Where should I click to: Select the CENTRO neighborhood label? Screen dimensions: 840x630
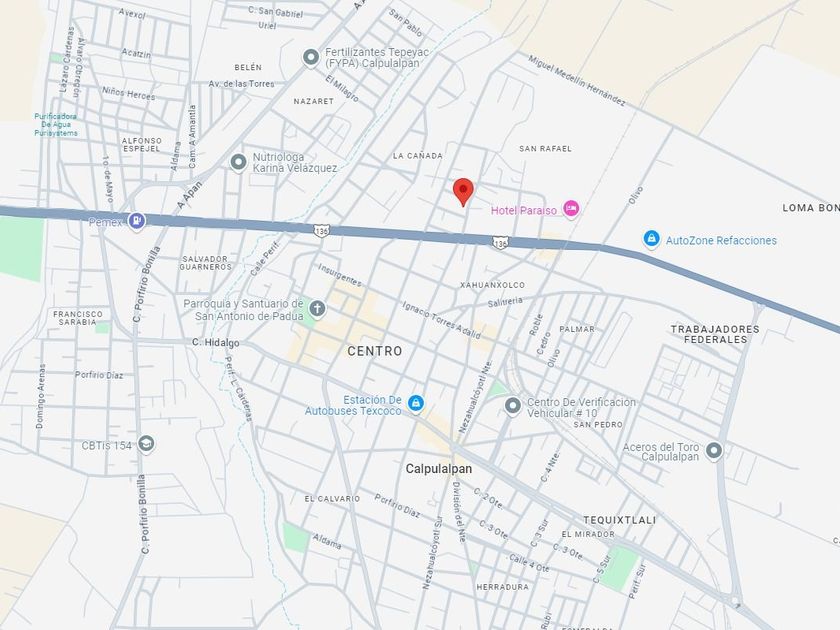tap(374, 351)
